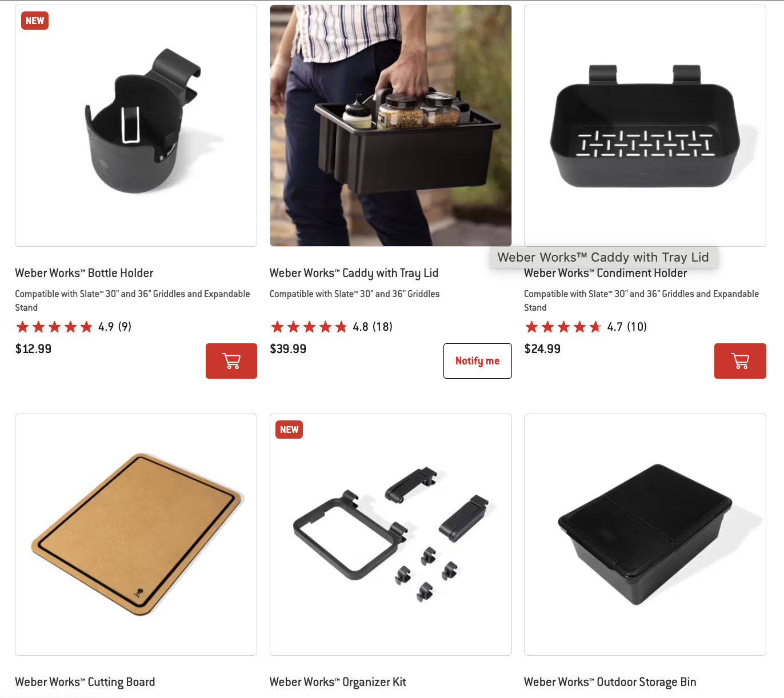Open Bottle Holder product image
The width and height of the screenshot is (784, 698).
click(x=136, y=126)
